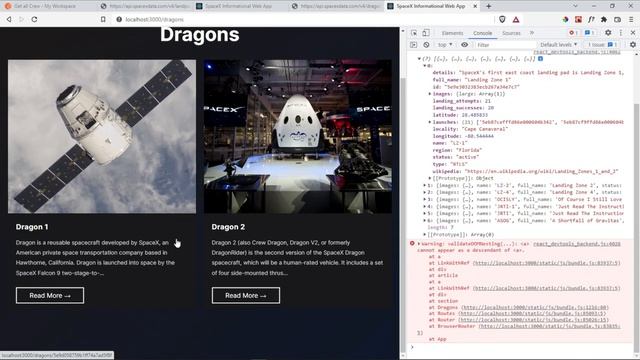Open the Default levels dropdown
The height and width of the screenshot is (360, 640).
[558, 44]
